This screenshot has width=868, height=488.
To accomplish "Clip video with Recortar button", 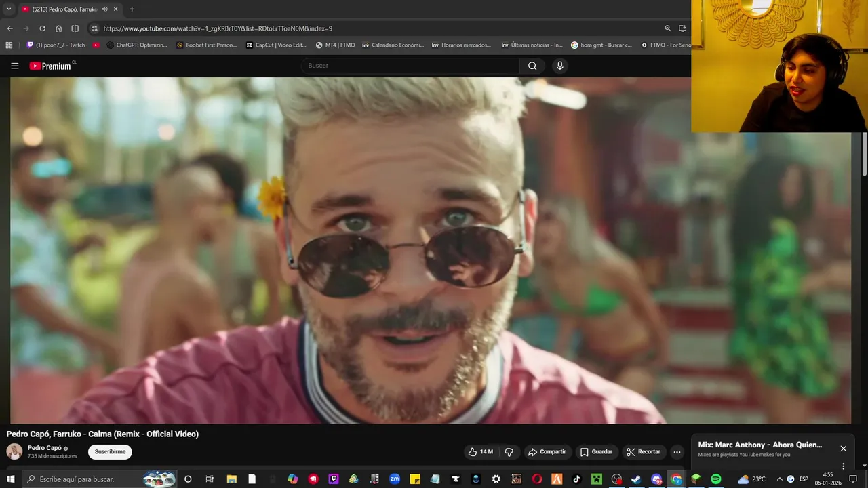I will (643, 452).
